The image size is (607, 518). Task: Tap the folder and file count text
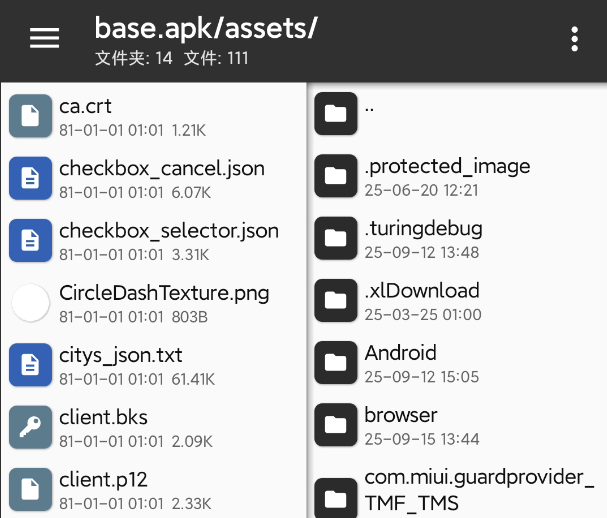tap(172, 59)
